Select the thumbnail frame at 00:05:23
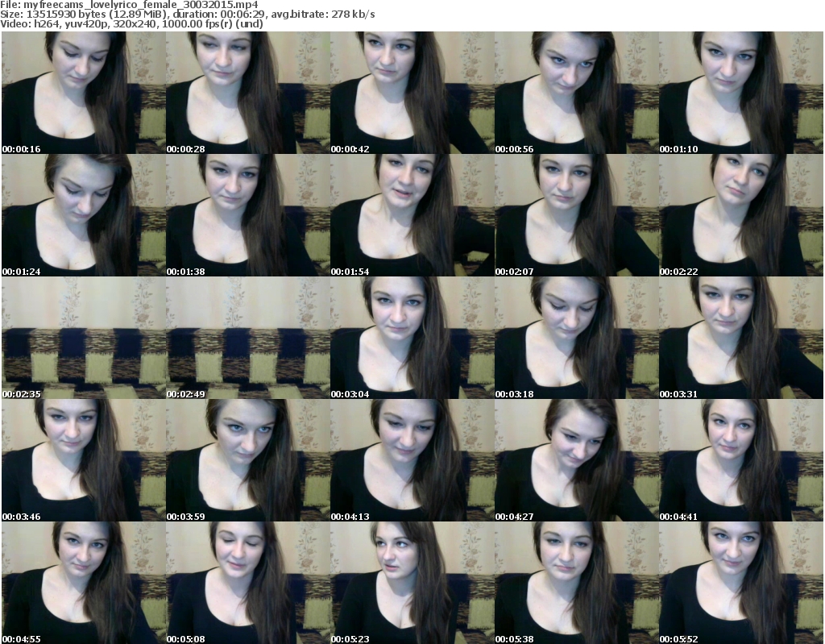Image resolution: width=825 pixels, height=644 pixels. point(412,583)
